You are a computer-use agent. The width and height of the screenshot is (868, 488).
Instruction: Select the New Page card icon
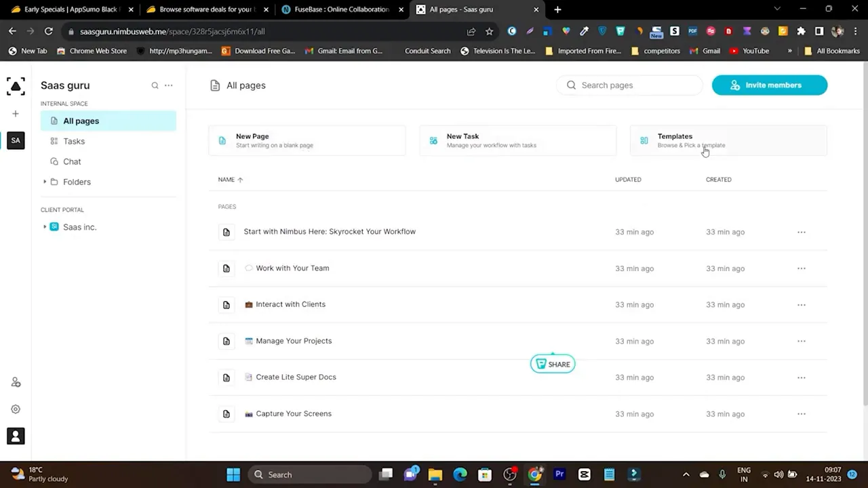[x=222, y=140]
